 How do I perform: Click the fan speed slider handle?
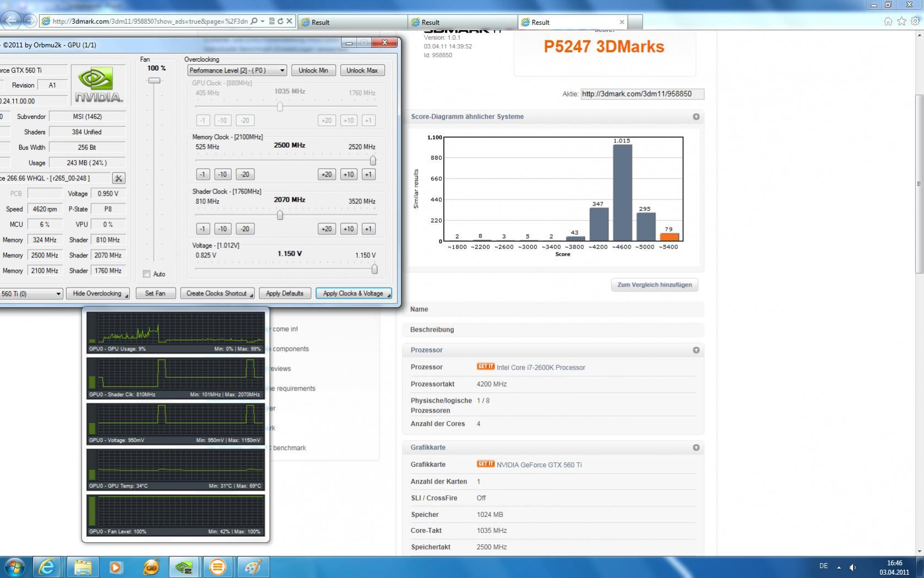pyautogui.click(x=155, y=80)
